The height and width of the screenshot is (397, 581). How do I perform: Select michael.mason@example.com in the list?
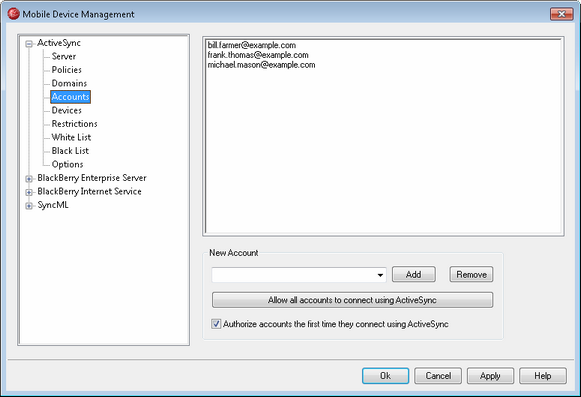pos(261,65)
